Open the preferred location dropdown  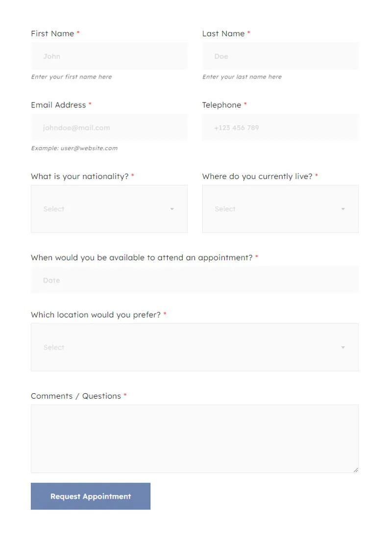click(x=195, y=347)
